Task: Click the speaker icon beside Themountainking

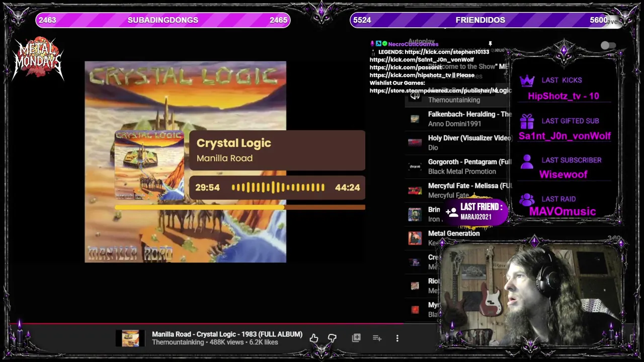Action: pos(415,96)
